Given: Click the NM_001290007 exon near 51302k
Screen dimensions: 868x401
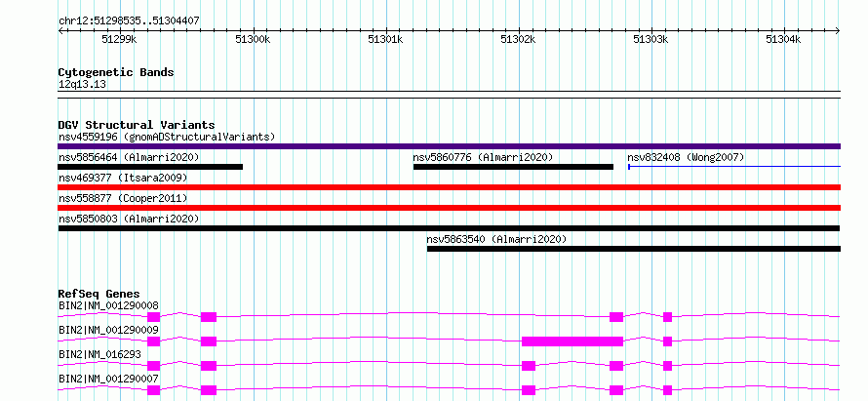Looking at the screenshot, I should [529, 390].
